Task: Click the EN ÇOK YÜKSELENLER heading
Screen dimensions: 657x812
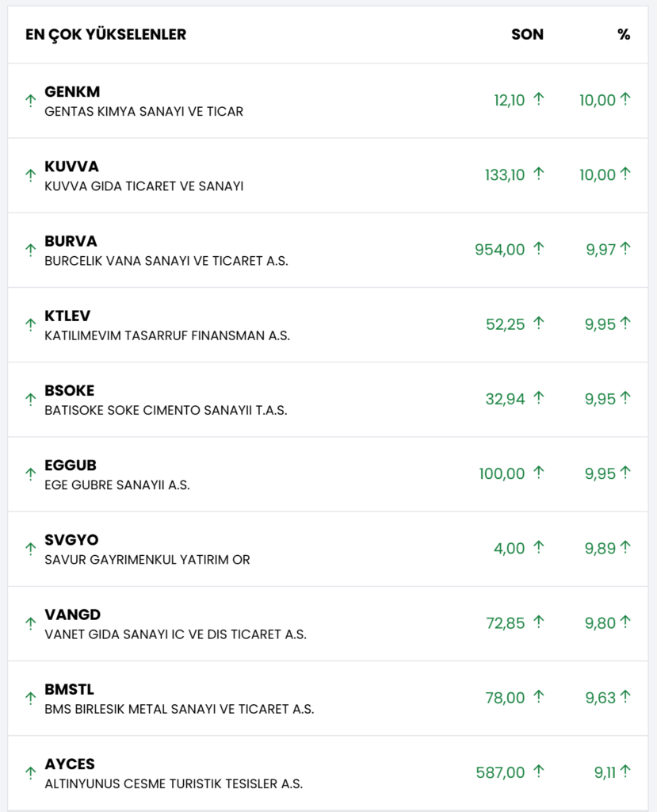Action: coord(106,35)
